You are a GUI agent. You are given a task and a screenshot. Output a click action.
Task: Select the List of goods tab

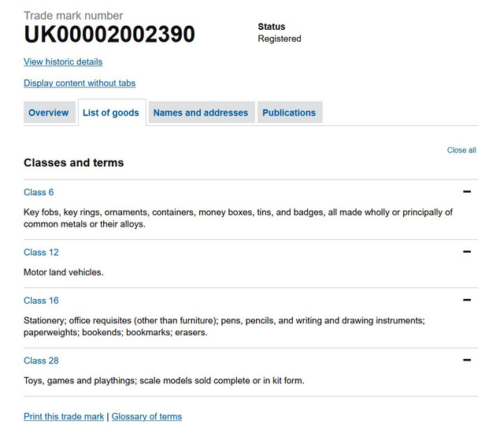point(111,113)
